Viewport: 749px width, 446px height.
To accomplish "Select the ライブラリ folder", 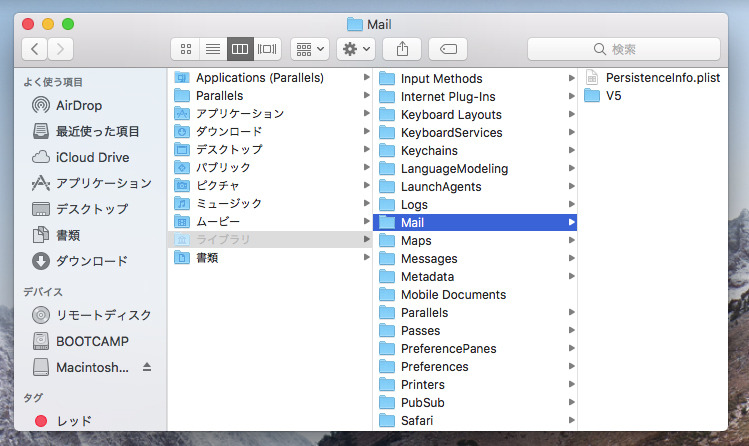I will pos(271,239).
